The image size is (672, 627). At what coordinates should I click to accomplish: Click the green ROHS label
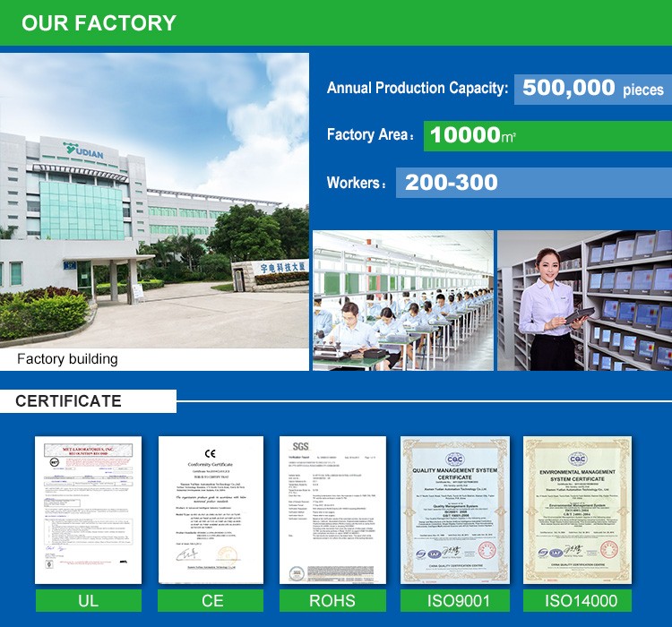pyautogui.click(x=332, y=600)
